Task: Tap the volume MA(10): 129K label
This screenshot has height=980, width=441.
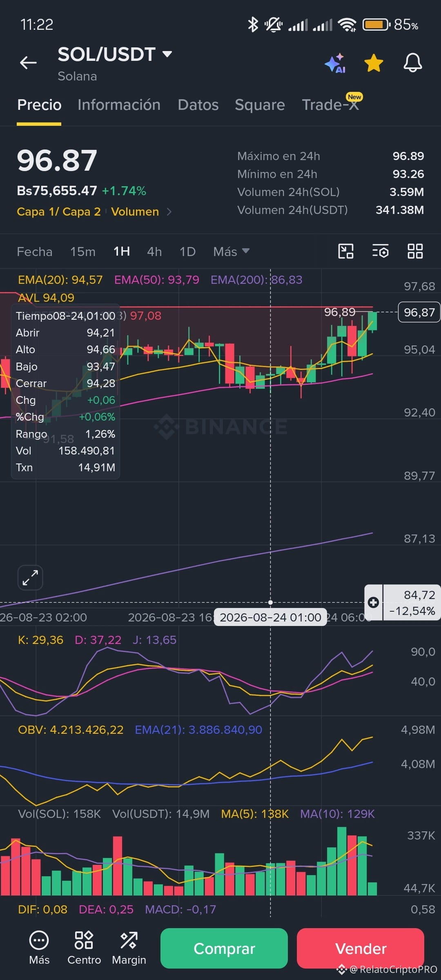Action: point(337,814)
